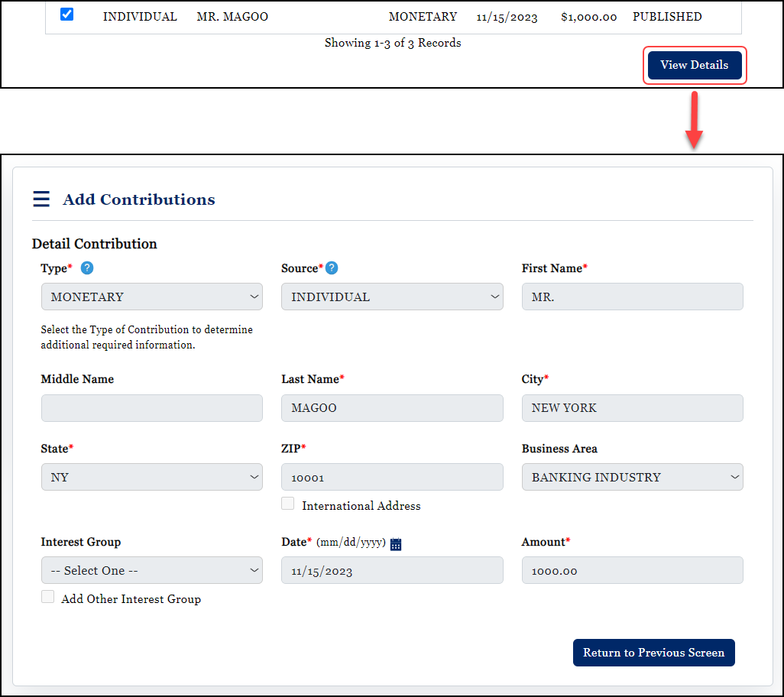Click the Source help question mark icon
The width and height of the screenshot is (784, 697).
pyautogui.click(x=332, y=267)
